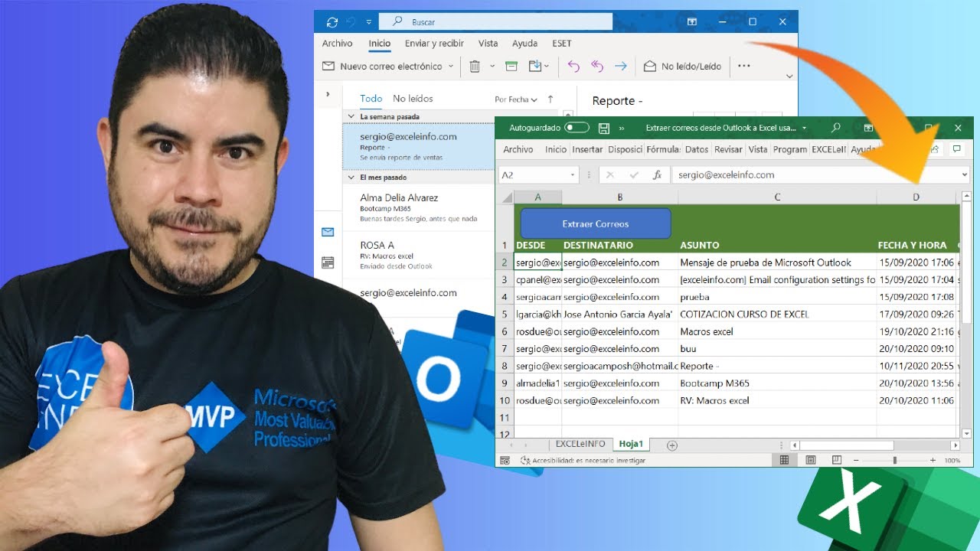Click the Calendar icon in Outlook sidebar
980x551 pixels.
[328, 262]
